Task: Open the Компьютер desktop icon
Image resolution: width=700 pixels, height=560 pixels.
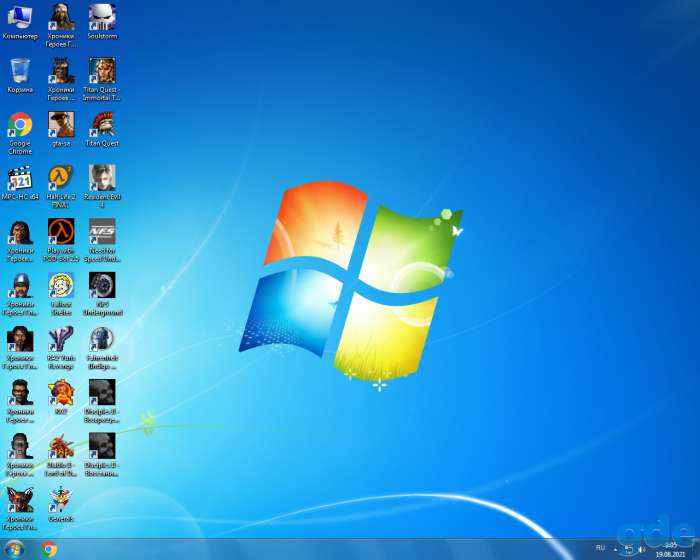Action: coord(20,23)
